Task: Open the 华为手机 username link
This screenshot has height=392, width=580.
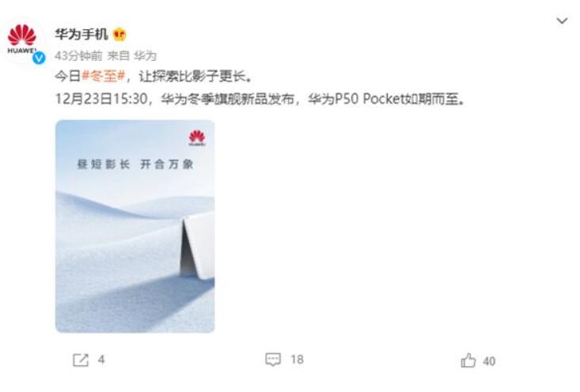Action: click(x=82, y=34)
